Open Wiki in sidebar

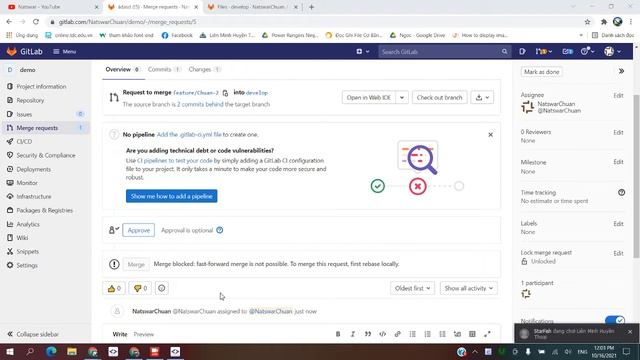[22, 238]
